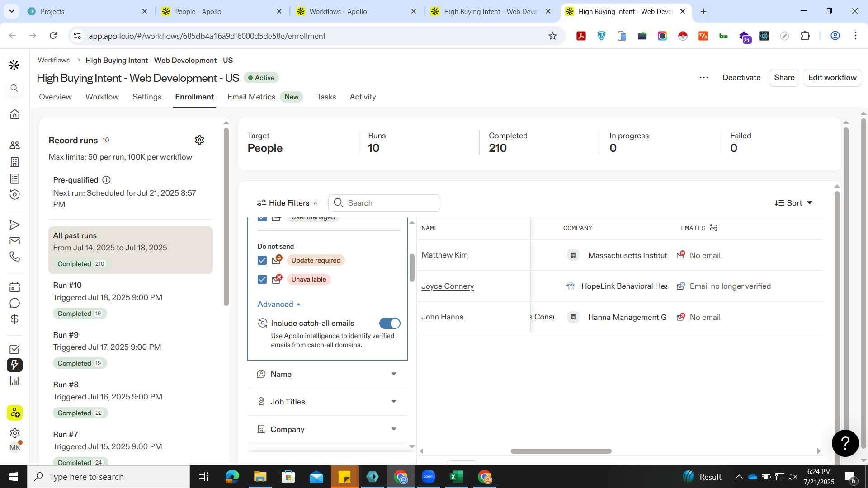Viewport: 868px width, 488px height.
Task: Select Run #10 in record runs
Action: [x=131, y=299]
